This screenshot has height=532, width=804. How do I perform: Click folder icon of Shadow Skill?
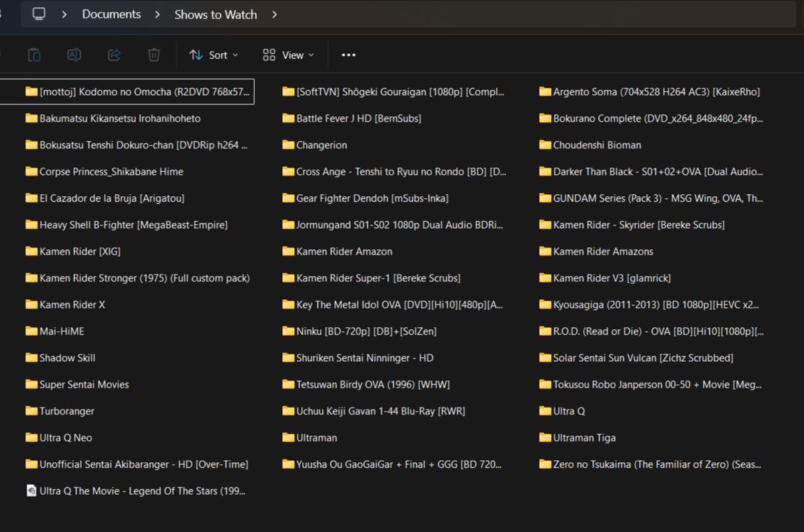click(31, 358)
